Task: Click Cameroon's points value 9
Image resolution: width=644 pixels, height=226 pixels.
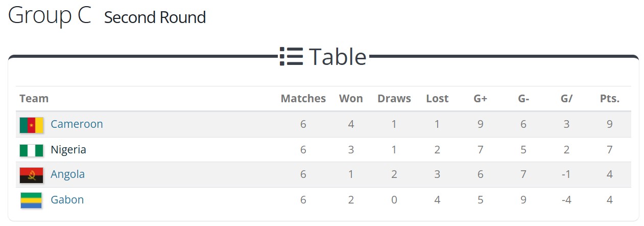Action: click(x=609, y=124)
